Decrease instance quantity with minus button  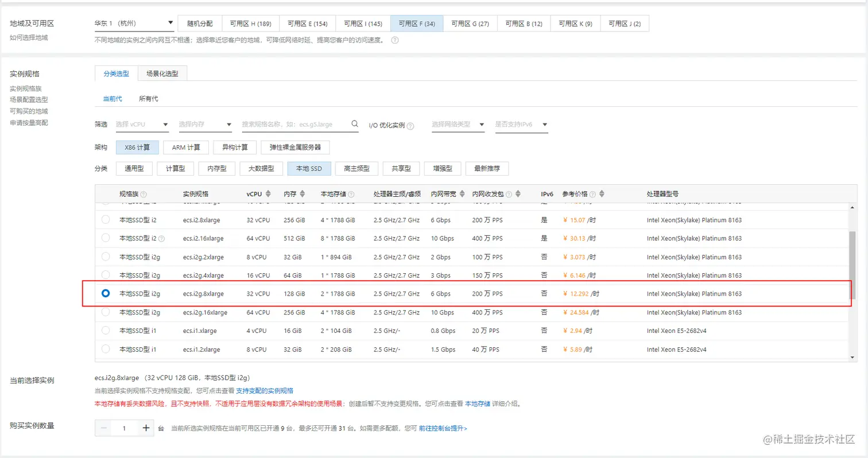tap(104, 428)
